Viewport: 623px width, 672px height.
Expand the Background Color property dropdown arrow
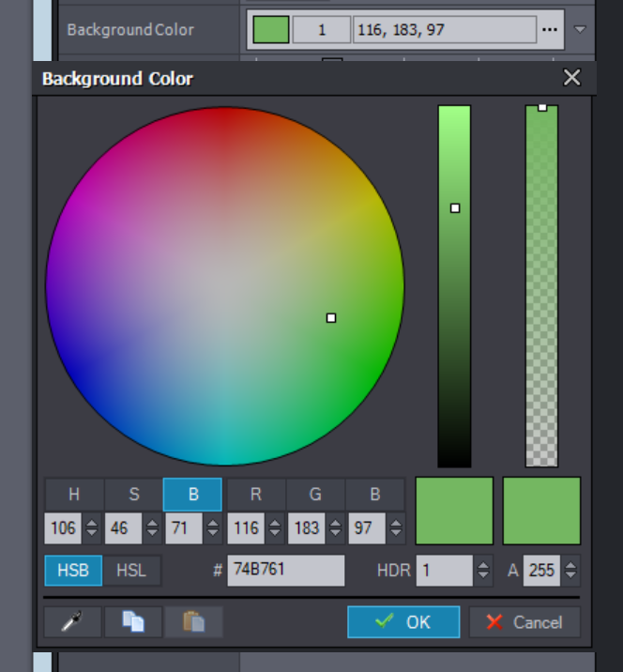pyautogui.click(x=580, y=30)
